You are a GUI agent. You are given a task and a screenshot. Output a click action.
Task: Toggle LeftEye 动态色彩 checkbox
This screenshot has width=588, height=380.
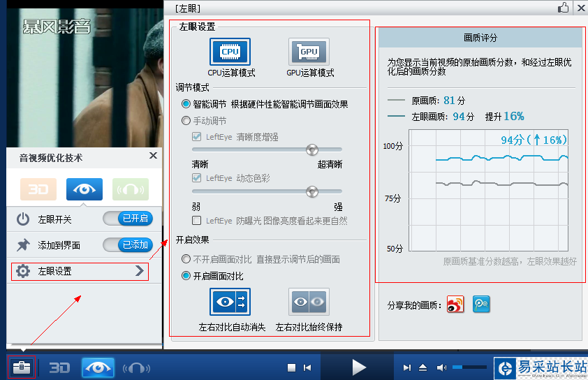point(196,178)
